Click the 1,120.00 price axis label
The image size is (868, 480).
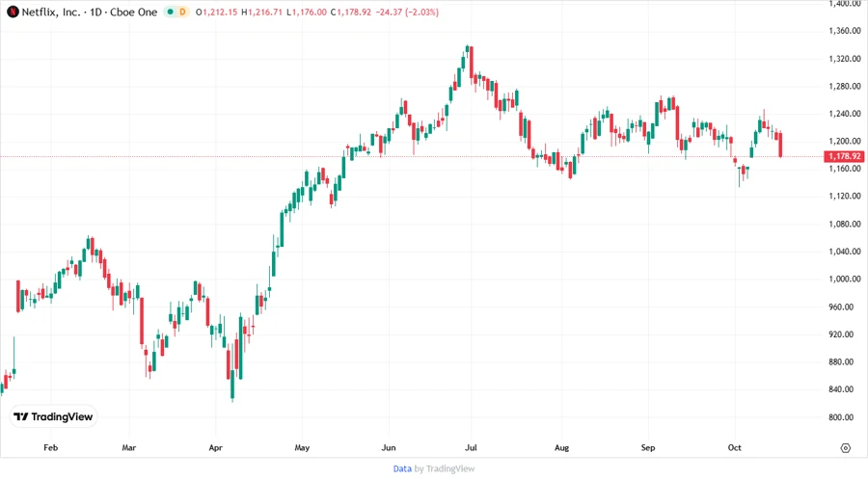click(x=845, y=197)
